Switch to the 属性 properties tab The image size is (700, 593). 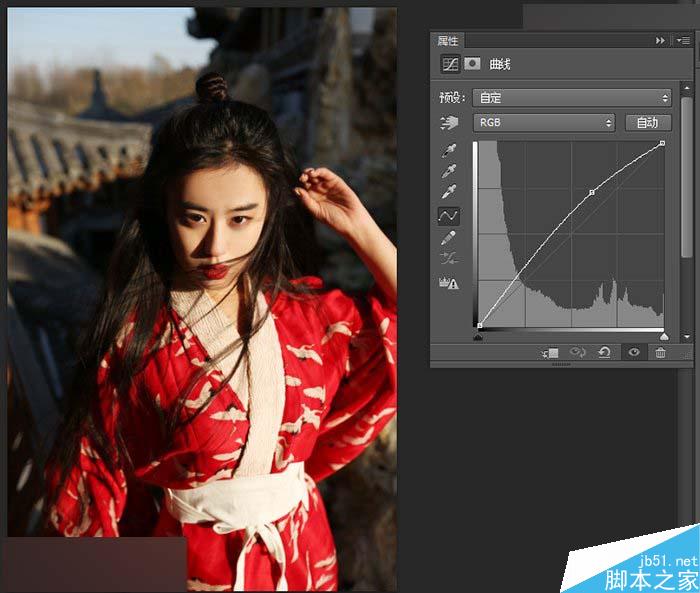click(447, 41)
